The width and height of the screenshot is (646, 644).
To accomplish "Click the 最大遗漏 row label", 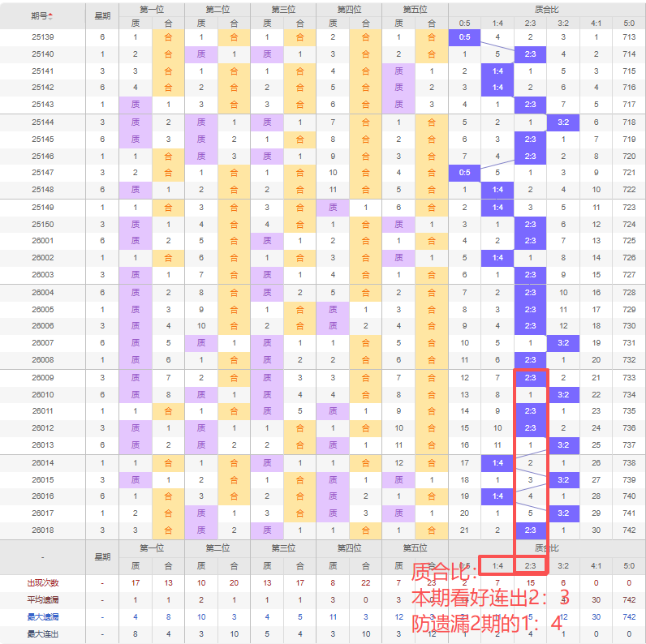I will (42, 617).
